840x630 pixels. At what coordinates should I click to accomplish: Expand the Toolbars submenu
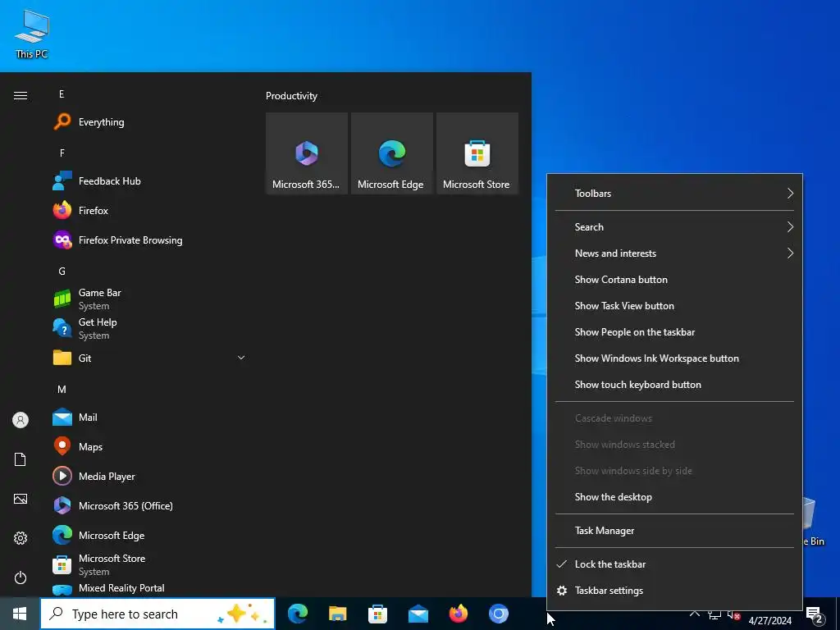674,194
